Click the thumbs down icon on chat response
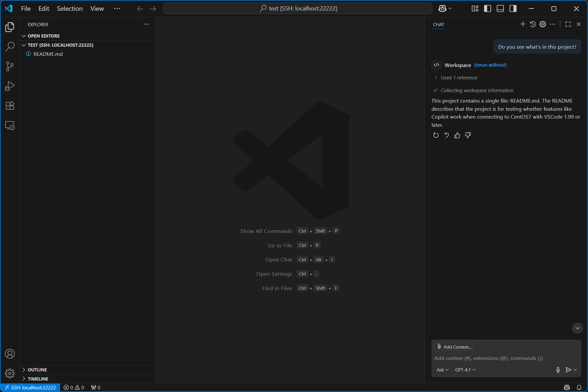 (x=468, y=135)
